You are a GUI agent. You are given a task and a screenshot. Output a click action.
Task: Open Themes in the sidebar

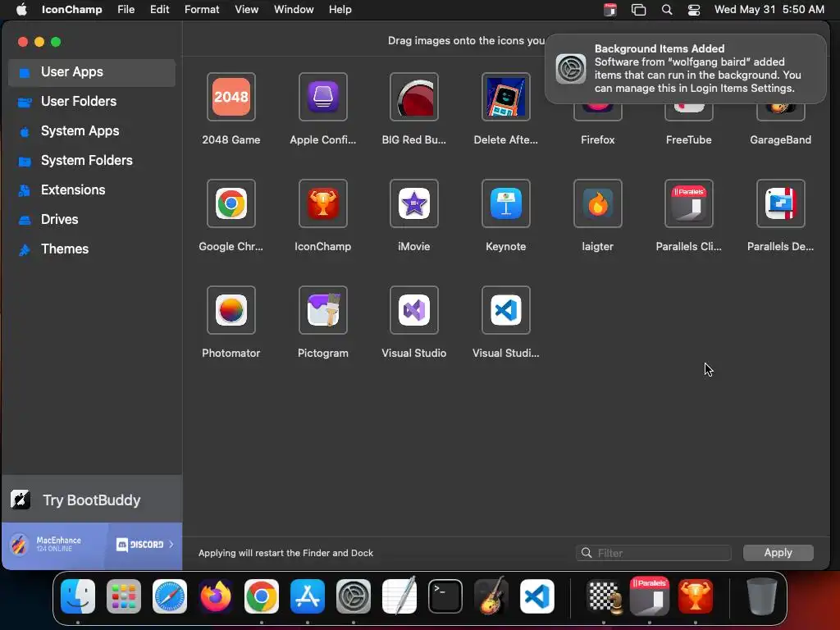[92, 249]
